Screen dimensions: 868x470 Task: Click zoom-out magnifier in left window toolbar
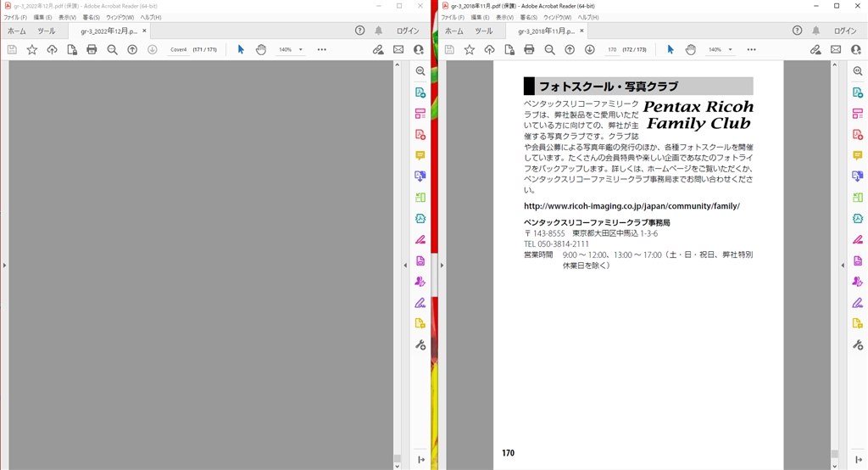click(113, 50)
